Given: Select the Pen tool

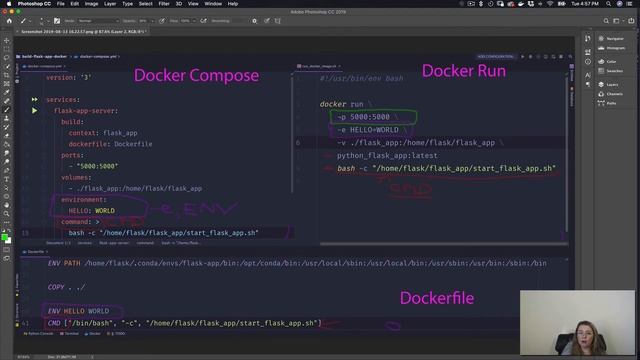Looking at the screenshot, I should coord(7,170).
